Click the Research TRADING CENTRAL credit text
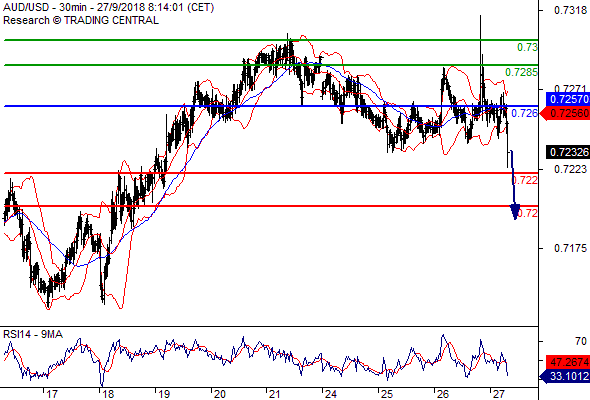Screen dimensions: 590x400 [81, 20]
